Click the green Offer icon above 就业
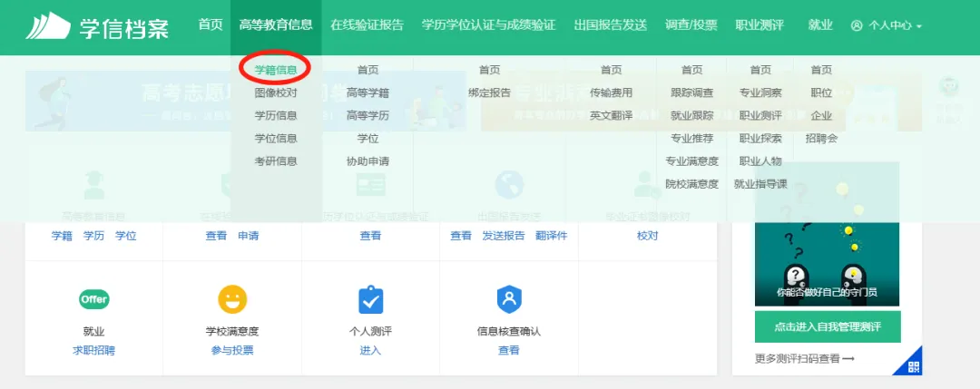 tap(93, 299)
